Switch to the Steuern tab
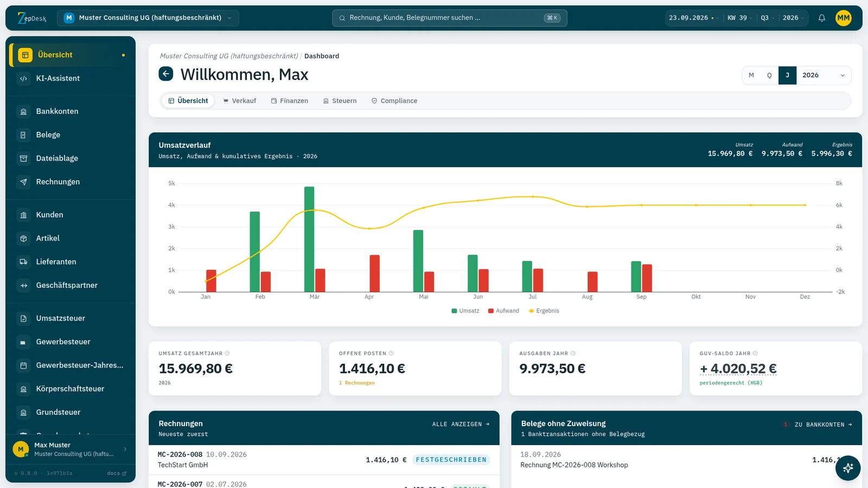 pos(340,101)
